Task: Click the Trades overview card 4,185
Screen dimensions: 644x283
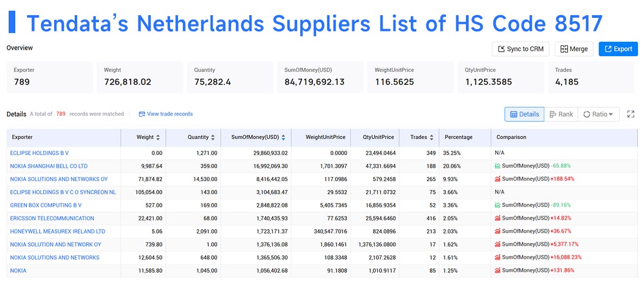Action: click(x=593, y=77)
